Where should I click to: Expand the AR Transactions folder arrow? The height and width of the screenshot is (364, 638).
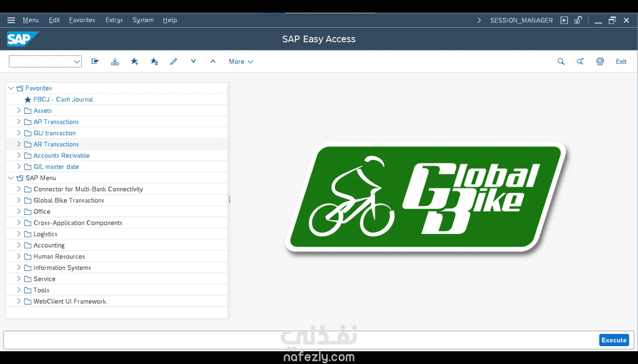(19, 144)
